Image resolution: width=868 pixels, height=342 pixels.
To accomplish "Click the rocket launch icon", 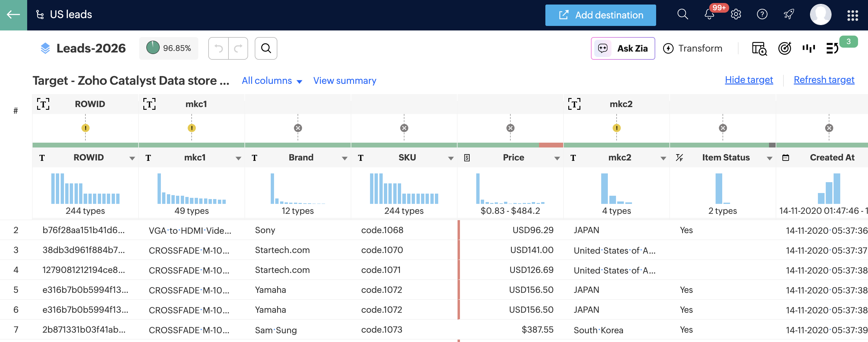I will pyautogui.click(x=789, y=15).
